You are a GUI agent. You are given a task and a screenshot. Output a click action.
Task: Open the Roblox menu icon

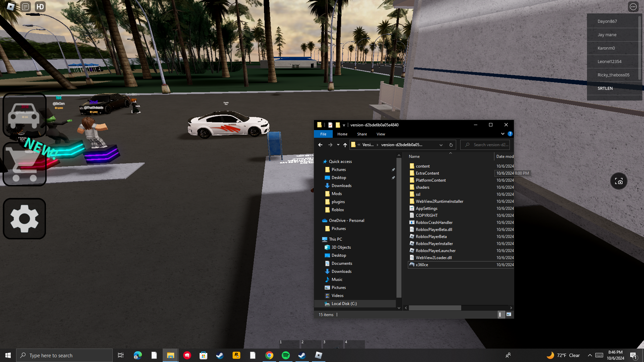click(x=10, y=7)
